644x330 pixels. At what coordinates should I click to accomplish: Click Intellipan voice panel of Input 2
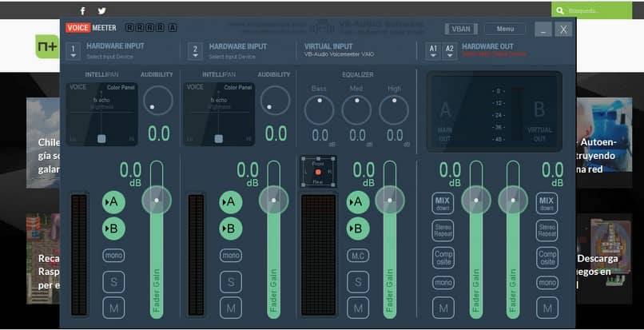[219, 114]
